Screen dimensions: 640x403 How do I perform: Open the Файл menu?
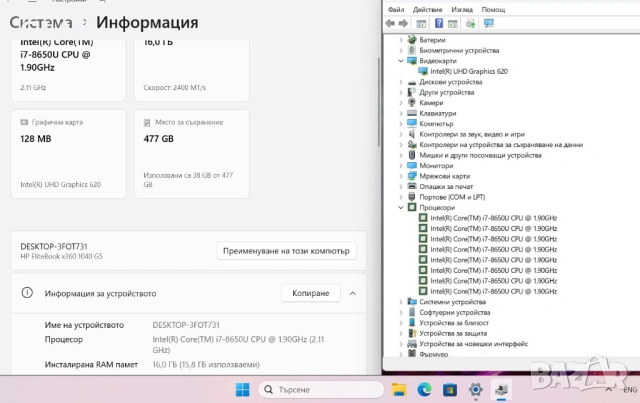point(396,9)
